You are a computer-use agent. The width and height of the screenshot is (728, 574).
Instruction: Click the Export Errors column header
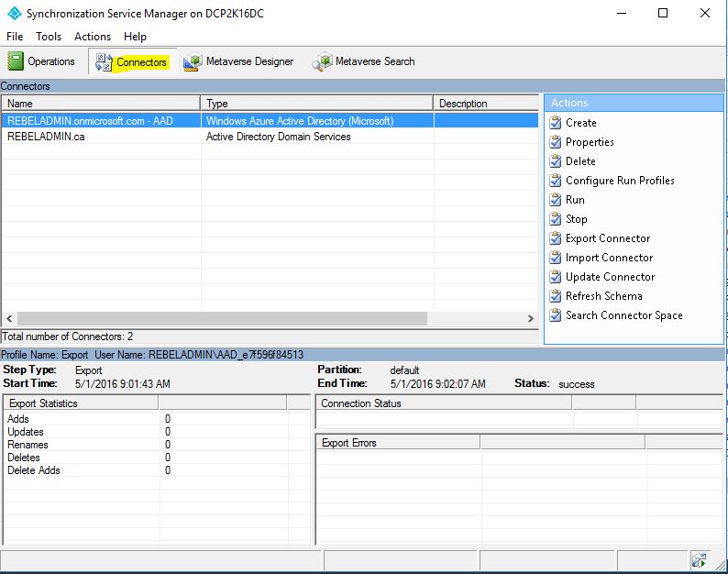click(x=398, y=443)
